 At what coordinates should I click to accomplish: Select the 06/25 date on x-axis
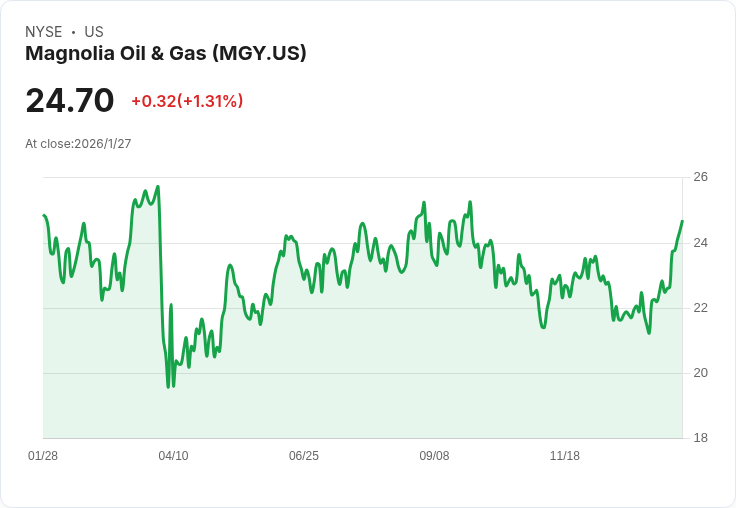[304, 456]
